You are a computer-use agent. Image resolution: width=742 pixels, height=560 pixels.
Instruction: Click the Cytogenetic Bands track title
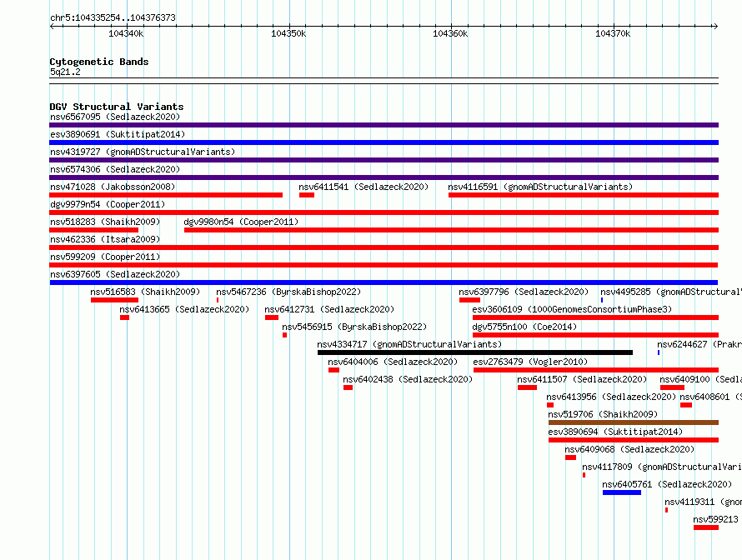pos(99,62)
